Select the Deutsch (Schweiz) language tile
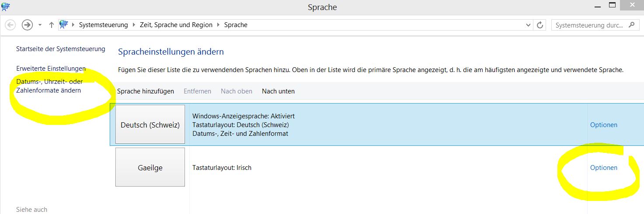The height and width of the screenshot is (214, 644). [150, 124]
